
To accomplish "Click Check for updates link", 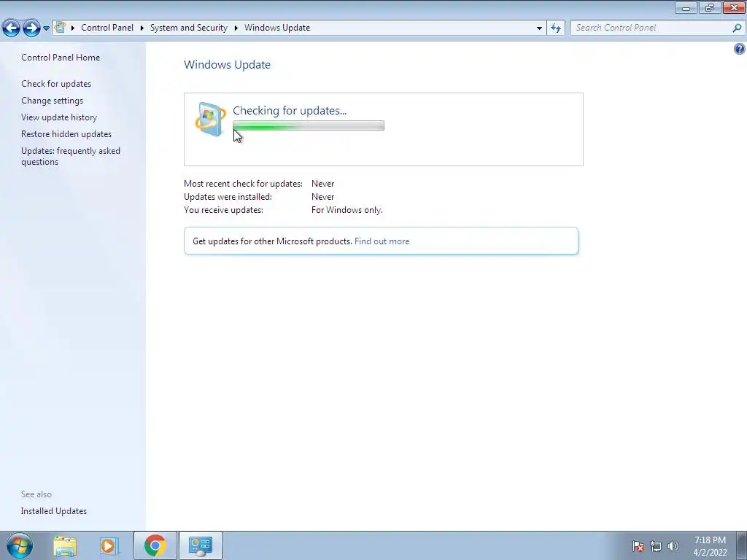I will pos(56,84).
